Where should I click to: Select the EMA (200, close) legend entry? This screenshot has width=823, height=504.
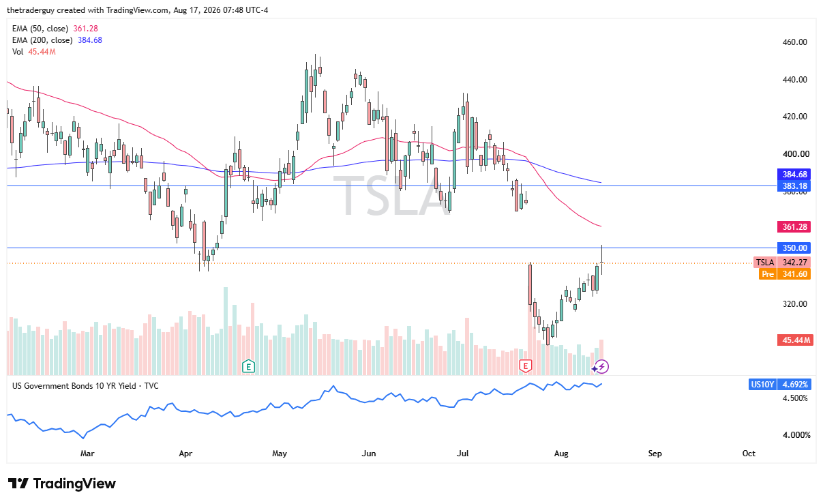click(x=57, y=40)
